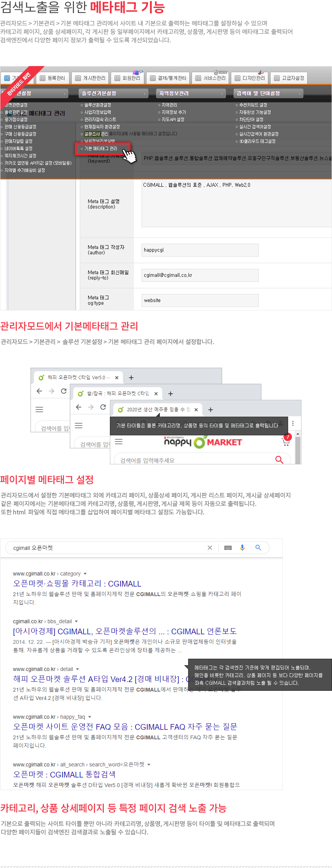Click the reply-to email field
Viewport: 332px width, 868px height.
[x=200, y=275]
